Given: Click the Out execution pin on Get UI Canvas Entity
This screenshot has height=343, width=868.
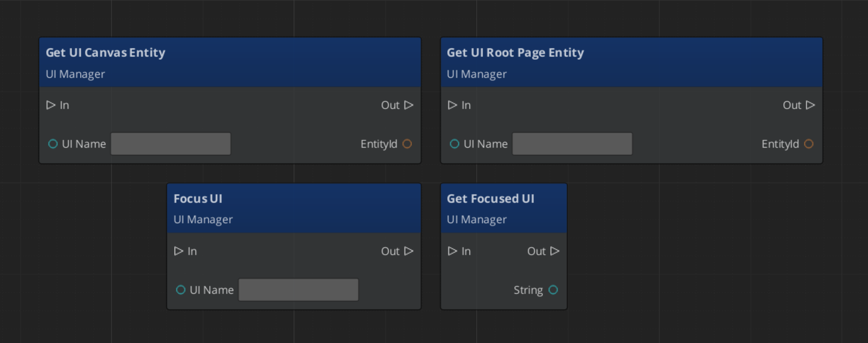Looking at the screenshot, I should tap(409, 105).
